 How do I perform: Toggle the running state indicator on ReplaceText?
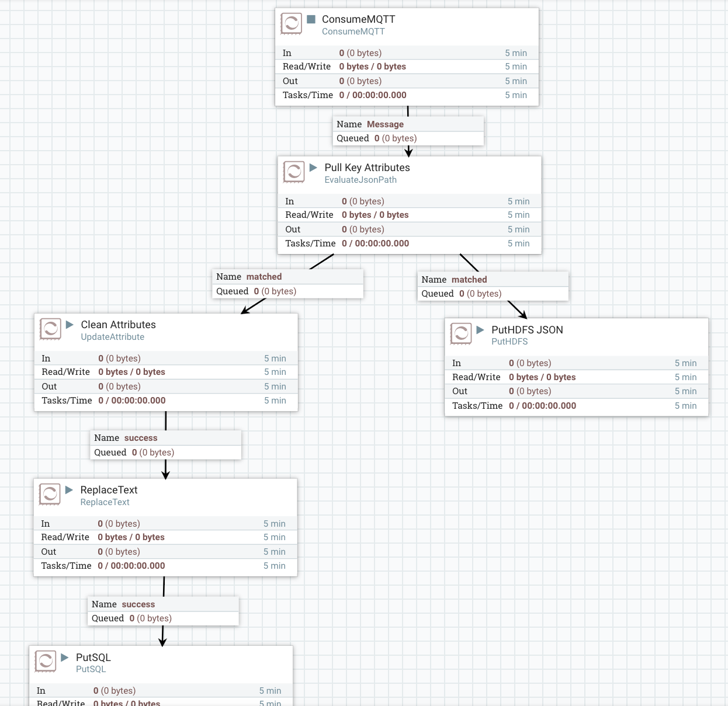(x=68, y=490)
